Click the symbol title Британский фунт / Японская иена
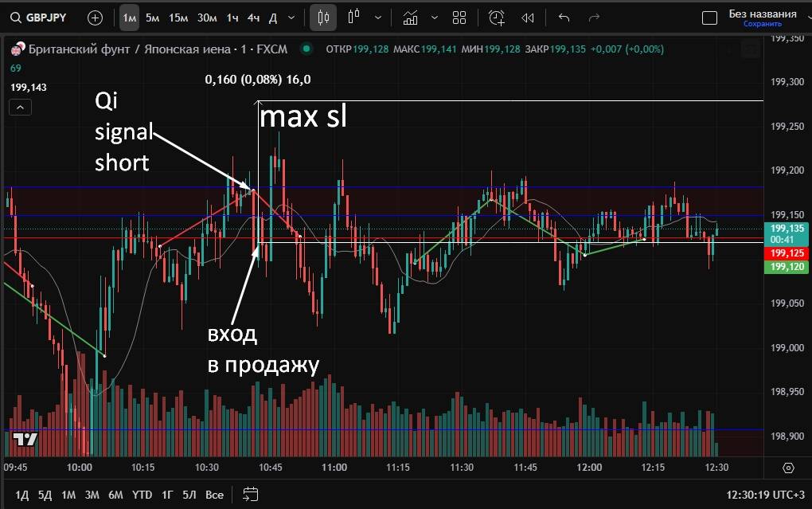 pos(129,49)
